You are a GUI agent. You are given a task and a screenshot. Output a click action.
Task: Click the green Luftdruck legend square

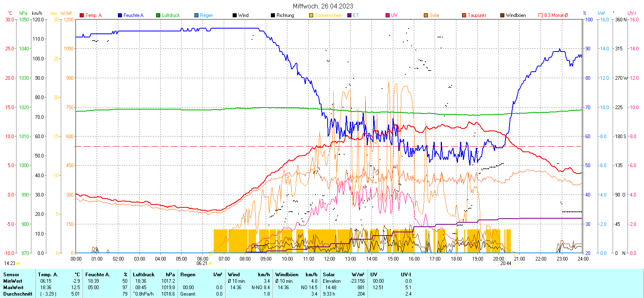(158, 15)
